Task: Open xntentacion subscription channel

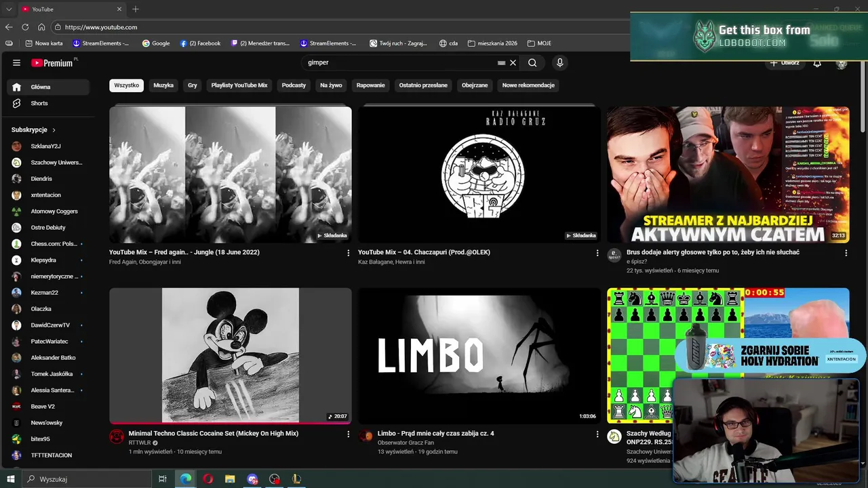Action: tap(48, 195)
